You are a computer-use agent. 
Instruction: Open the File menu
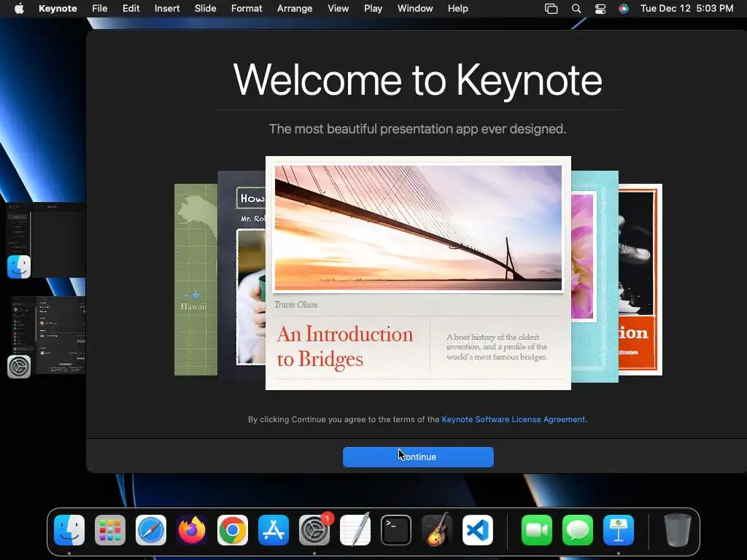(99, 9)
